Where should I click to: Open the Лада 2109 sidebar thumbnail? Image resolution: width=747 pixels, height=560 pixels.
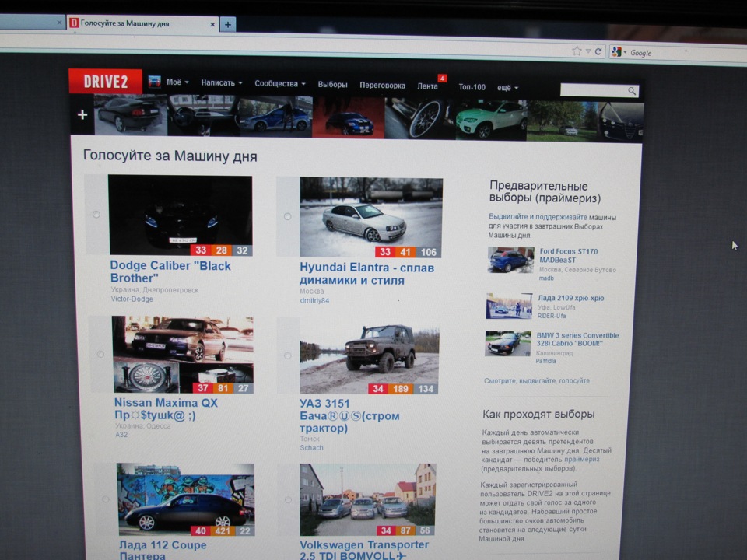coord(509,306)
